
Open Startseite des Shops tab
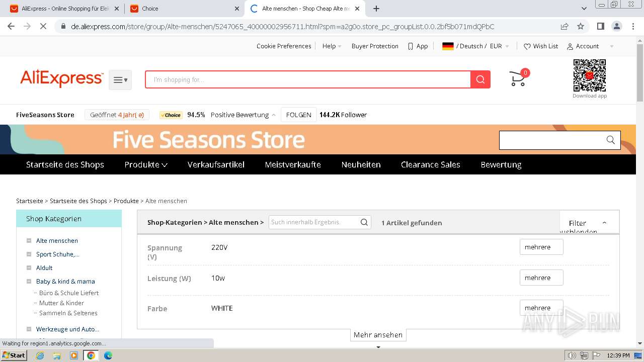tap(65, 164)
